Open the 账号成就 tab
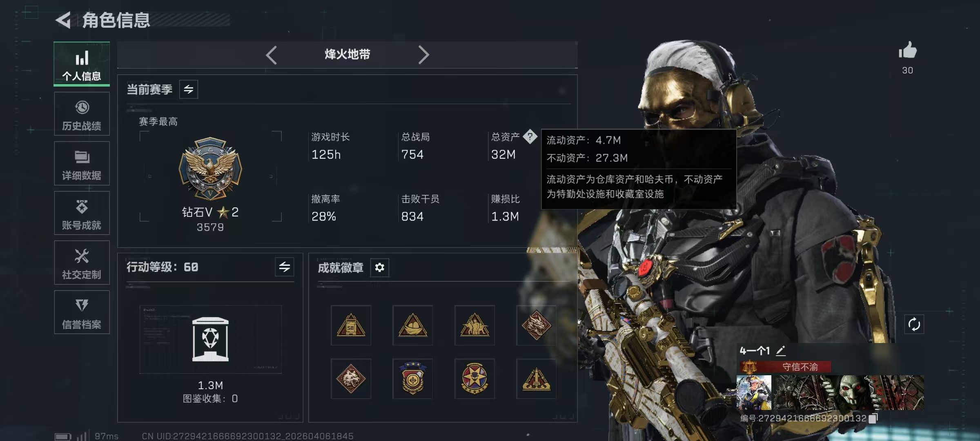The height and width of the screenshot is (441, 980). (x=82, y=213)
